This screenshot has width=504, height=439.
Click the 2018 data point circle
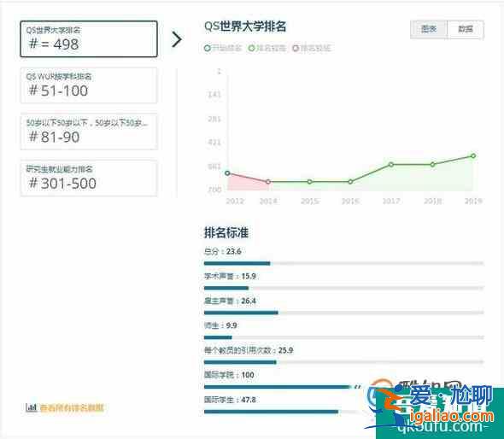pos(432,165)
